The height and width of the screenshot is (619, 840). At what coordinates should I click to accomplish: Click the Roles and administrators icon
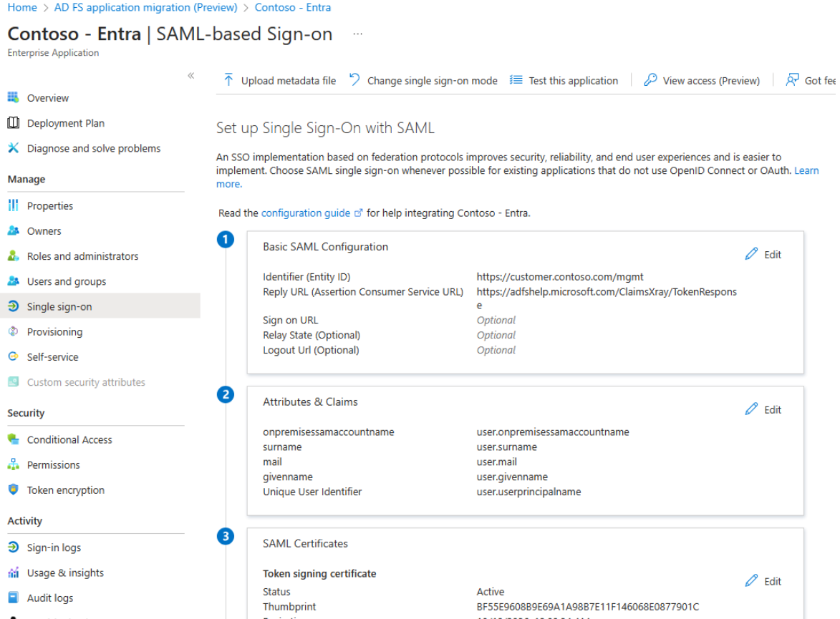[14, 255]
